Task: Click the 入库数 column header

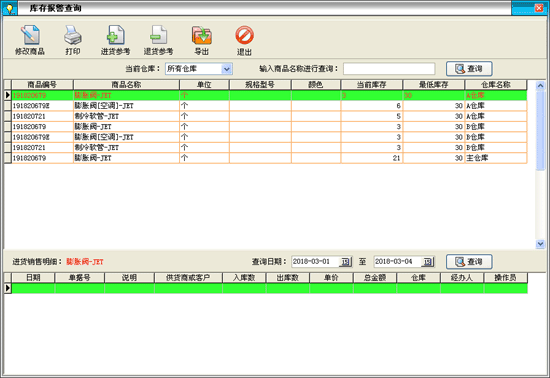Action: pyautogui.click(x=244, y=278)
